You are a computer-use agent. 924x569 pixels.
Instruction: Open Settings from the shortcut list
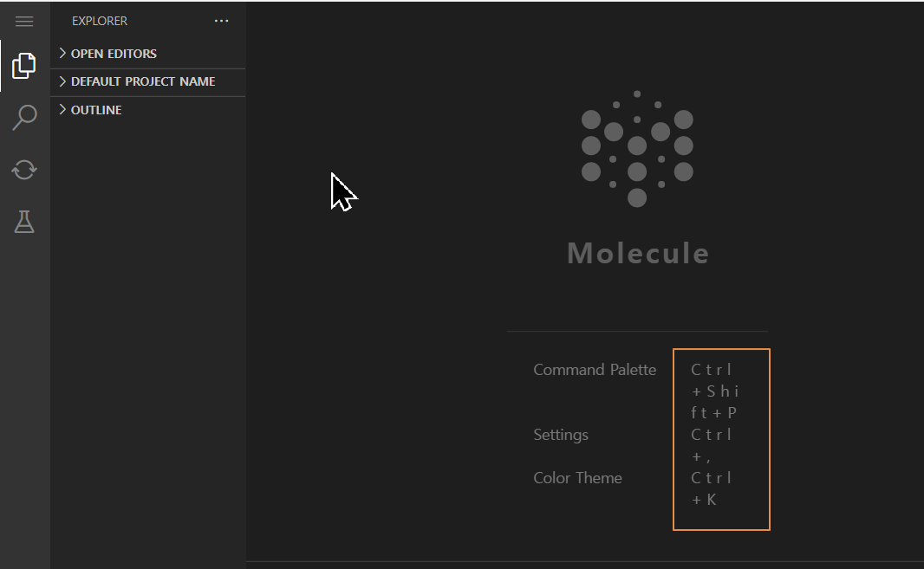point(561,434)
